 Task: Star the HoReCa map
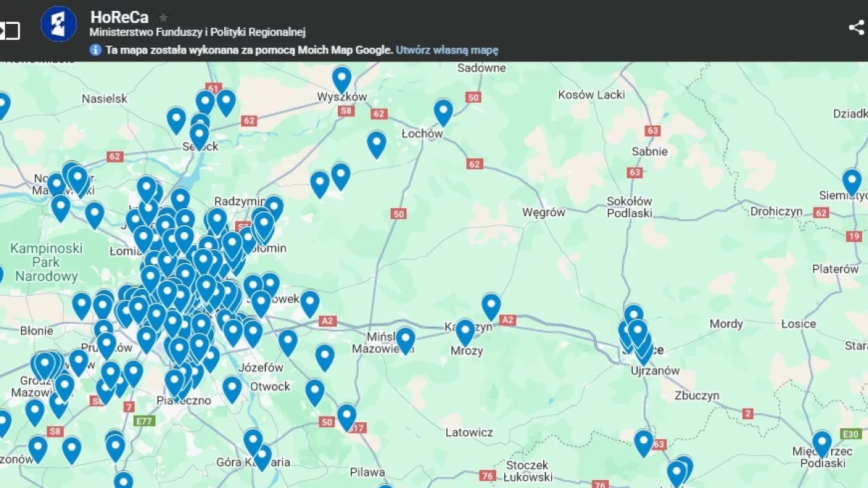(163, 17)
